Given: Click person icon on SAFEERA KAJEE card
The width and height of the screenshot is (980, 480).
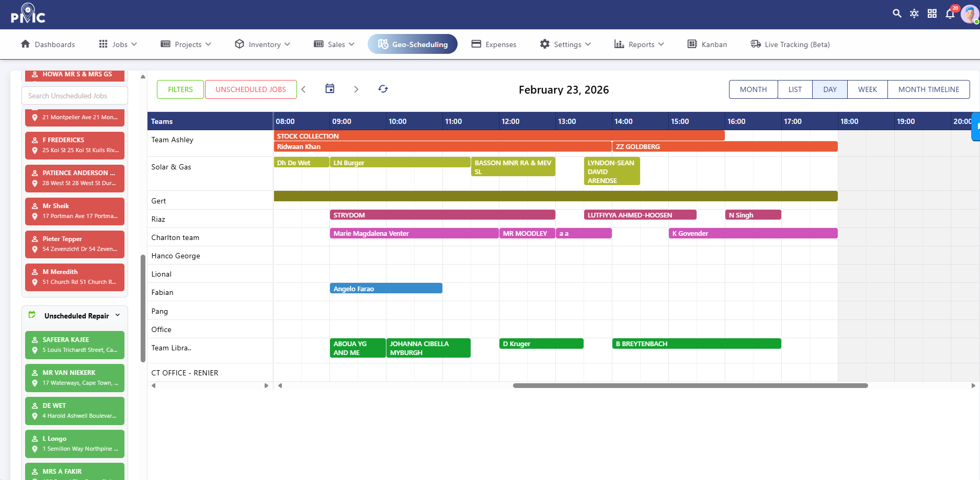Looking at the screenshot, I should [x=35, y=340].
